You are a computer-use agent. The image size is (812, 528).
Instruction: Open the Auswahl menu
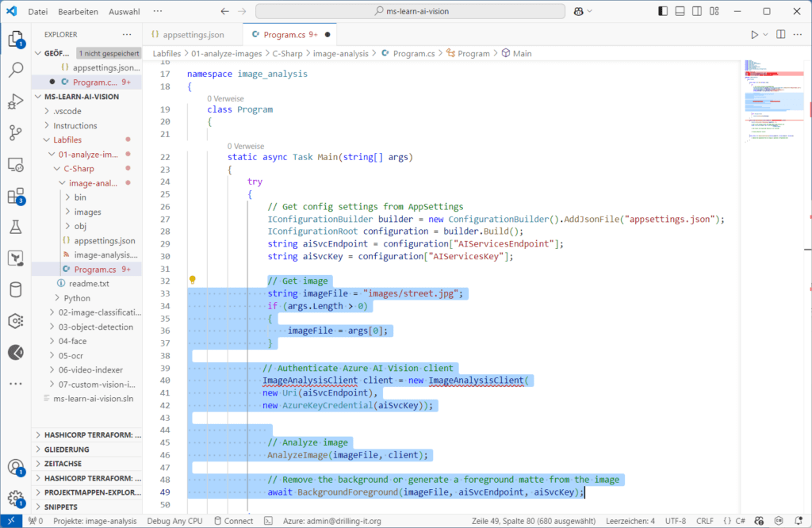click(124, 11)
